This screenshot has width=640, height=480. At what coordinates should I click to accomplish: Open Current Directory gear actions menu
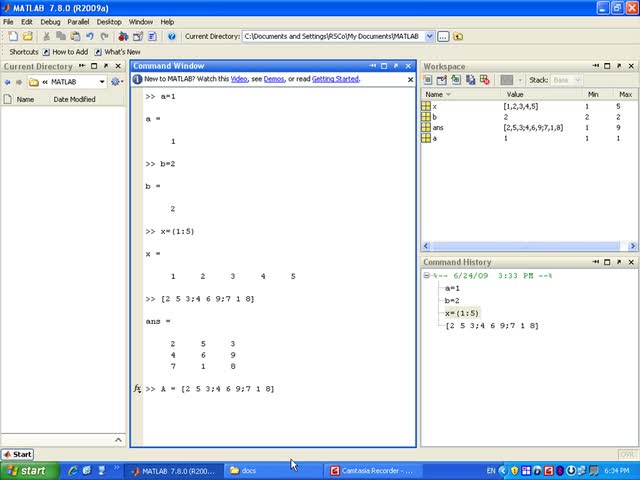[x=117, y=82]
